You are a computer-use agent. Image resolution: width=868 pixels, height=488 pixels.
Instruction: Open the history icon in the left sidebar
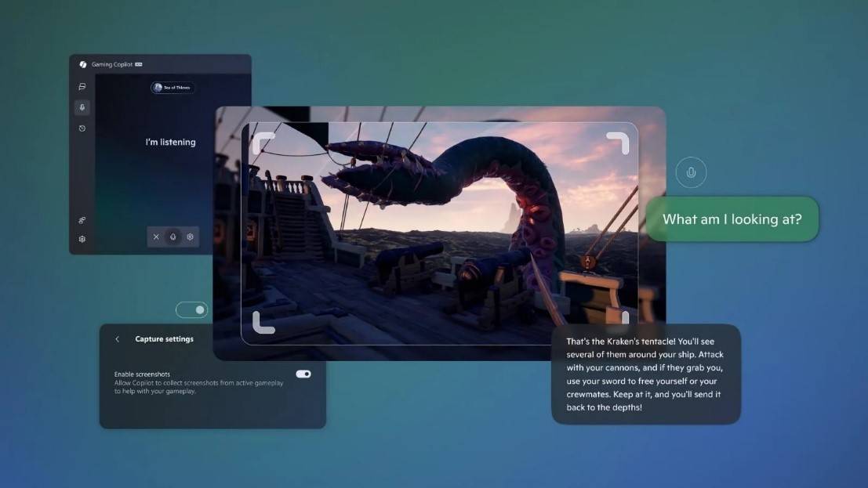click(x=82, y=128)
